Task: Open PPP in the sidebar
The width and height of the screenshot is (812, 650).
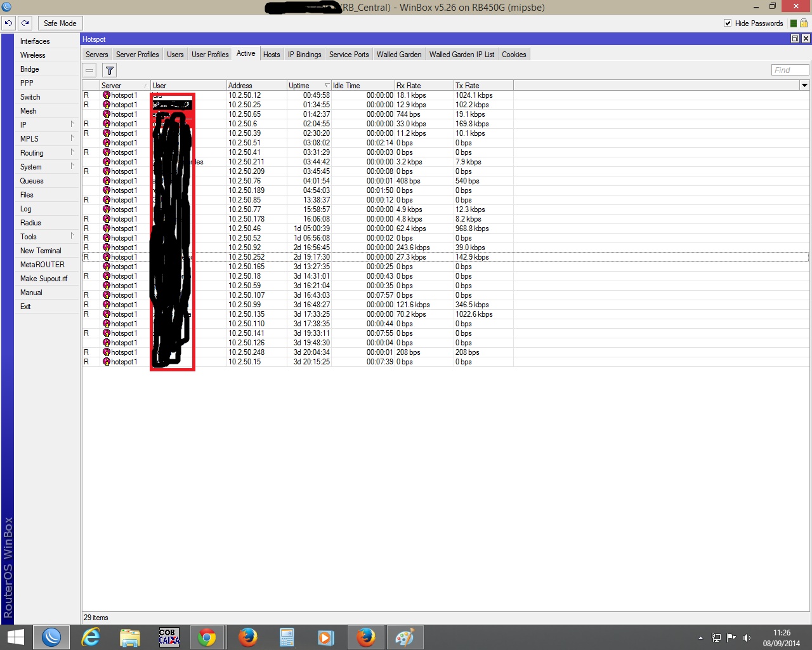Action: [x=48, y=83]
